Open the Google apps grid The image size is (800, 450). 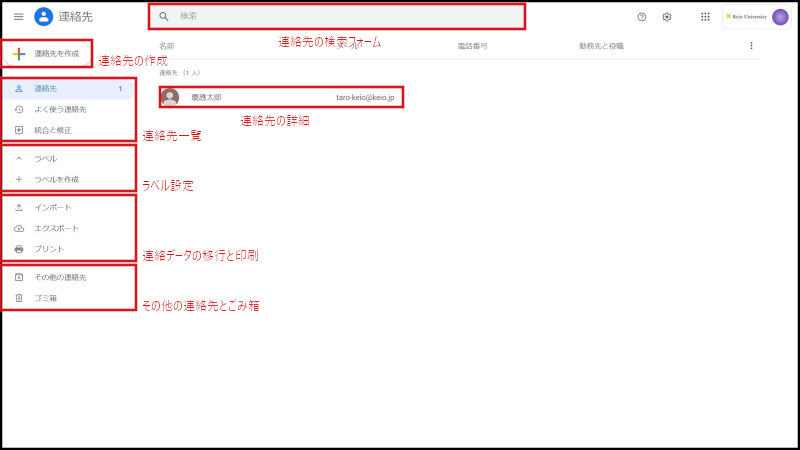pyautogui.click(x=705, y=17)
